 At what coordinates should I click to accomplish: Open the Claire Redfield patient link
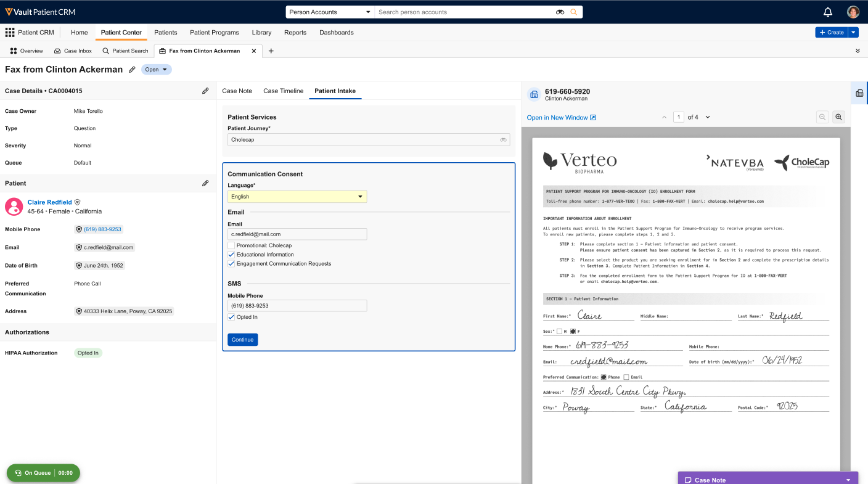click(x=49, y=202)
